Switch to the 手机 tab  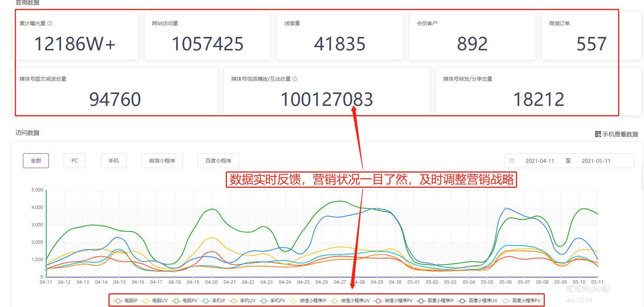click(114, 161)
